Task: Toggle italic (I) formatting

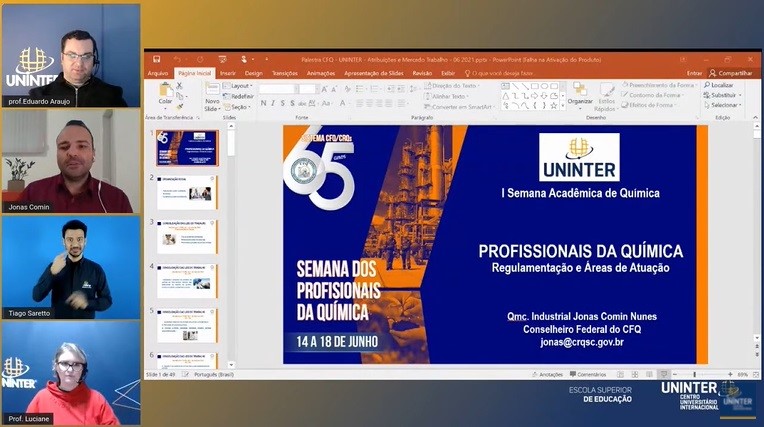Action: (x=272, y=103)
